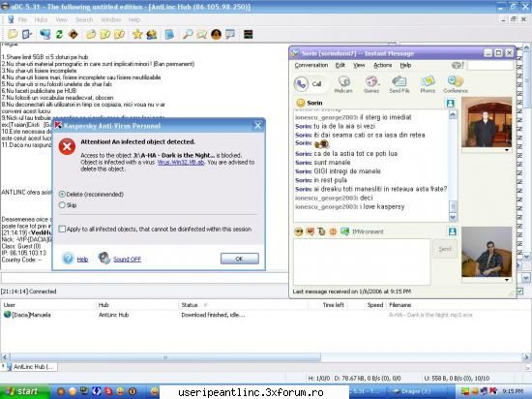Open dropdown arrow right of oDC chat input
Viewport: 532px width, 399px height.
pos(525,278)
